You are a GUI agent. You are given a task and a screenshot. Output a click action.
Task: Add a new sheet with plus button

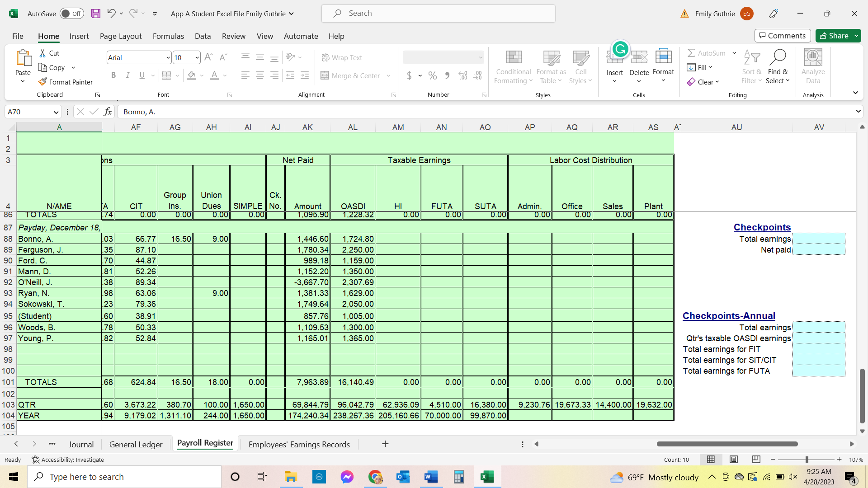click(x=385, y=444)
